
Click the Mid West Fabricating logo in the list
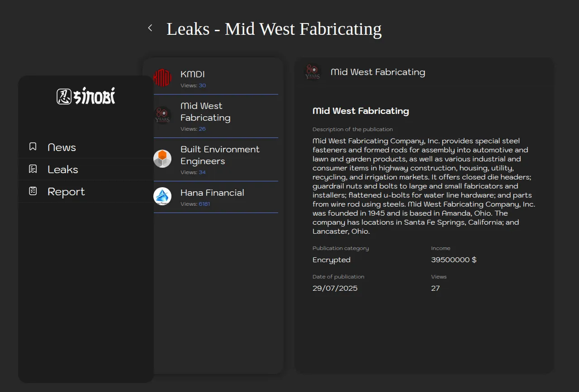(162, 115)
